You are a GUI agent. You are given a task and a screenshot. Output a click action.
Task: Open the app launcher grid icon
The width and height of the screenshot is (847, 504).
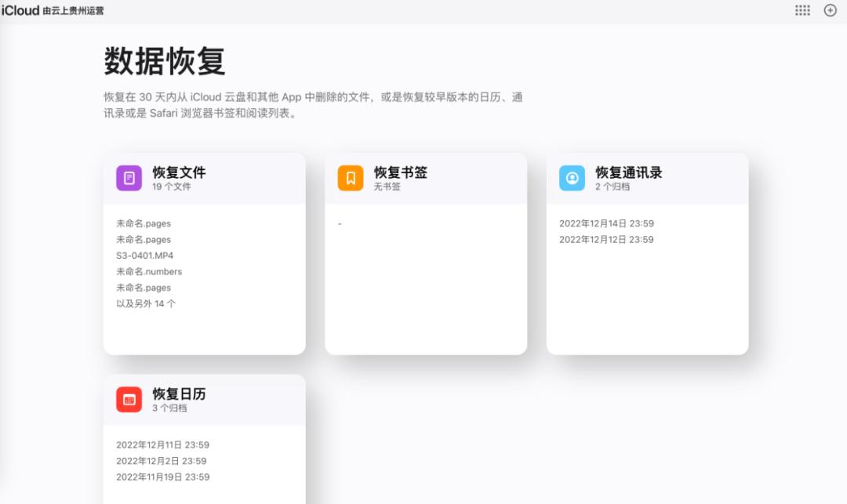pos(801,10)
